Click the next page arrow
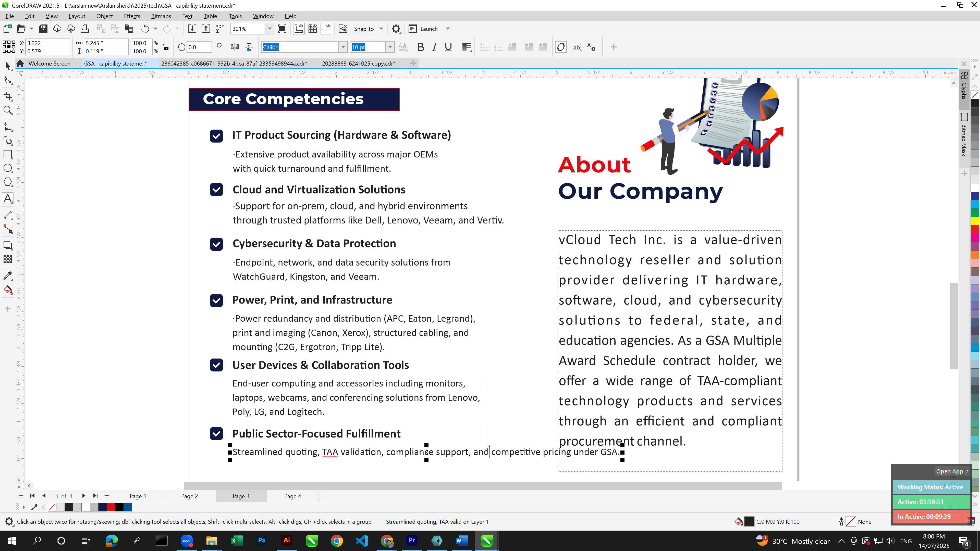 click(83, 496)
